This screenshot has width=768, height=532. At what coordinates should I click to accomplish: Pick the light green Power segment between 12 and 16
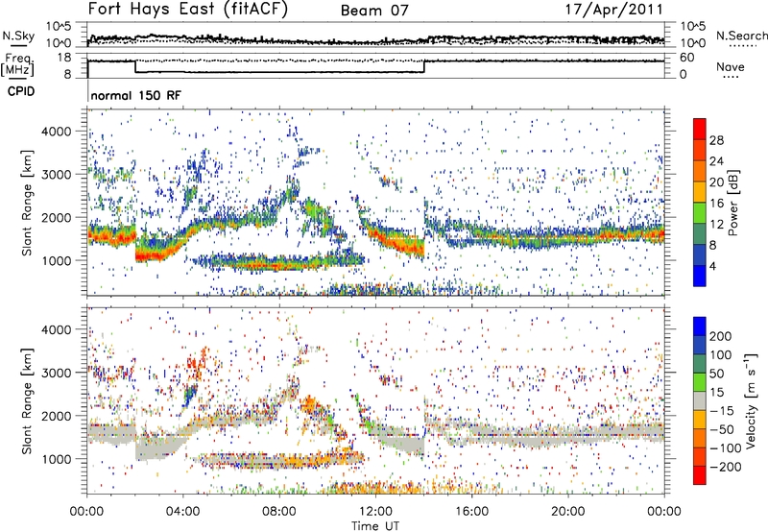700,213
